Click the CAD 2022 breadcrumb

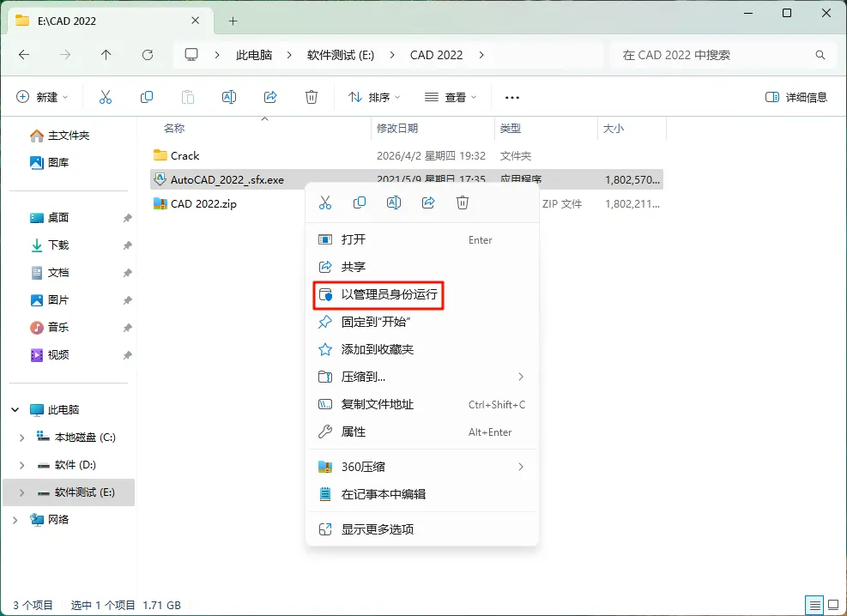tap(437, 55)
